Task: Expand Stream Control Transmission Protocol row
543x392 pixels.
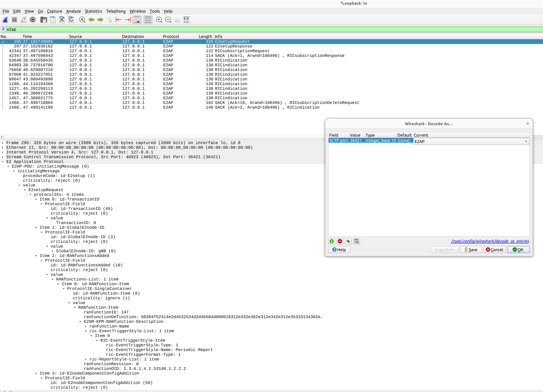Action: (3, 157)
